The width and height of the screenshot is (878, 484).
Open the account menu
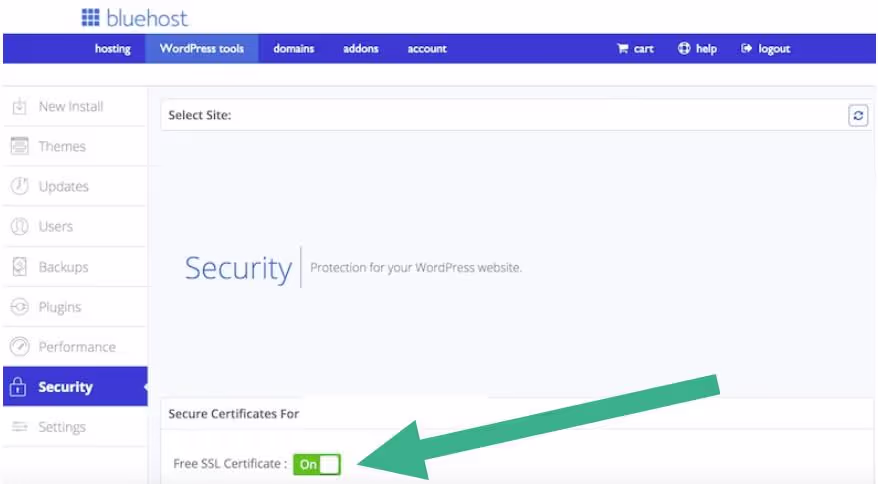[427, 49]
